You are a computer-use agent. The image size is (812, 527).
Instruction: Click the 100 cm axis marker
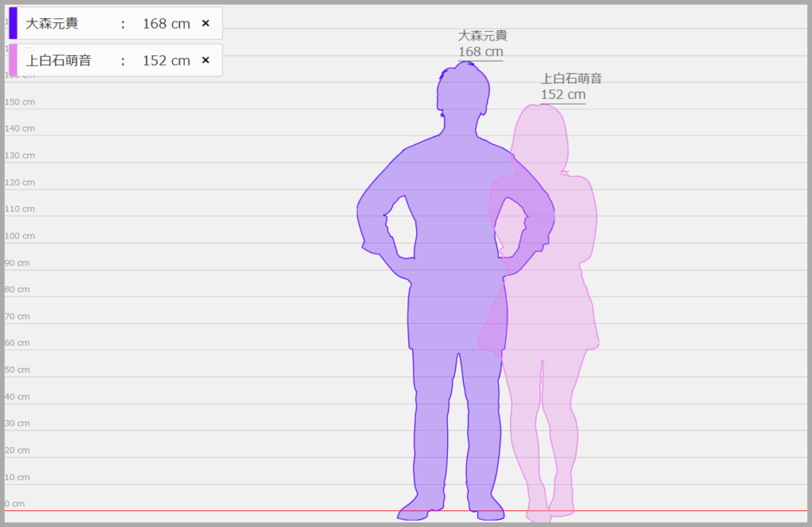(20, 236)
